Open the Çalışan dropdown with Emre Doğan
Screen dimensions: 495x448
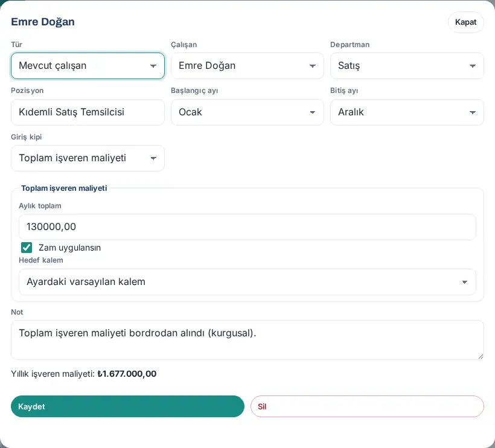pyautogui.click(x=247, y=66)
